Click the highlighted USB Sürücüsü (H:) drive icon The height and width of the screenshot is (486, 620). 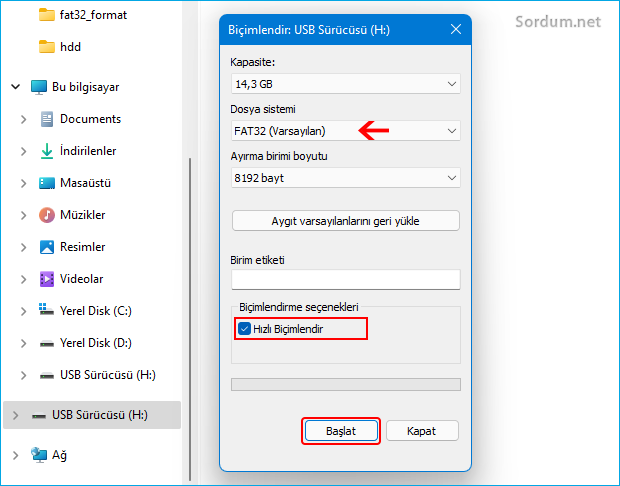click(x=39, y=416)
